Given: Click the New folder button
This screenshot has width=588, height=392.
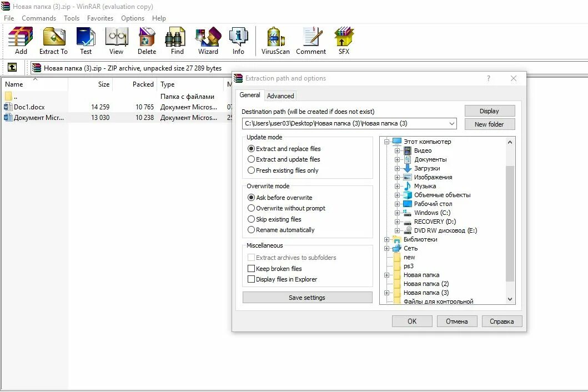Looking at the screenshot, I should click(x=489, y=124).
